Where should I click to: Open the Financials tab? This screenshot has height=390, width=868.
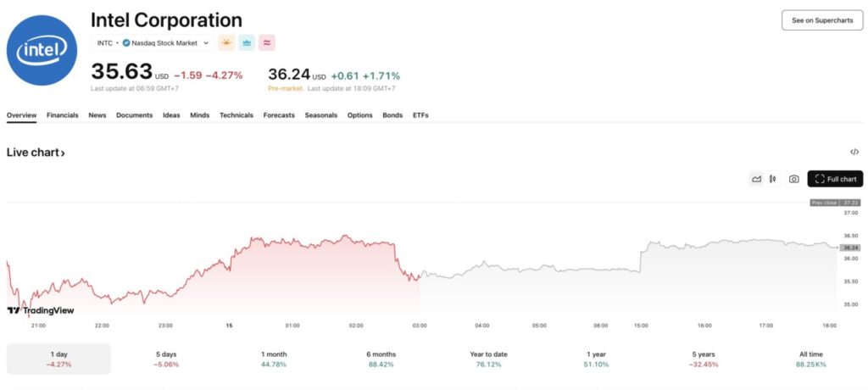[63, 115]
